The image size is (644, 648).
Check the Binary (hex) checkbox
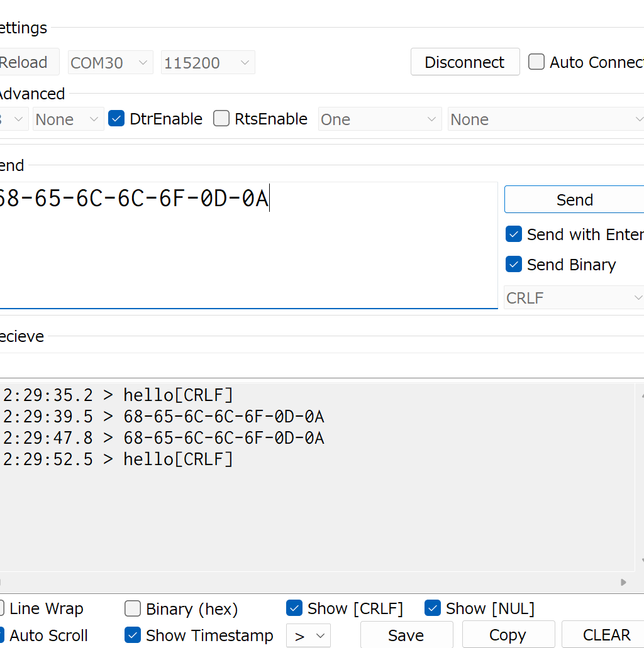point(133,608)
